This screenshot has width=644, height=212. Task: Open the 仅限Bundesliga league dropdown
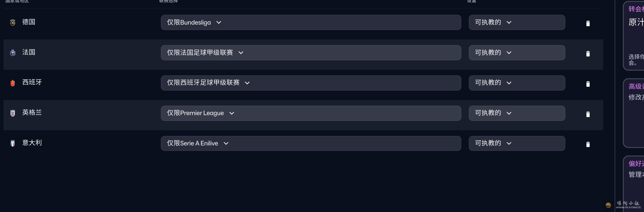click(311, 22)
